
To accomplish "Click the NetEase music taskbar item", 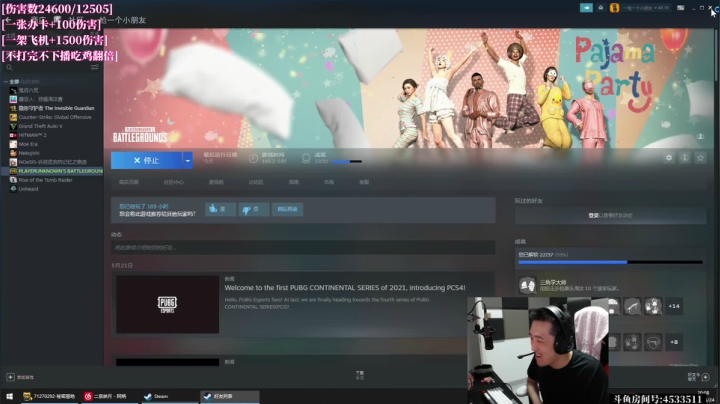I will (x=109, y=396).
